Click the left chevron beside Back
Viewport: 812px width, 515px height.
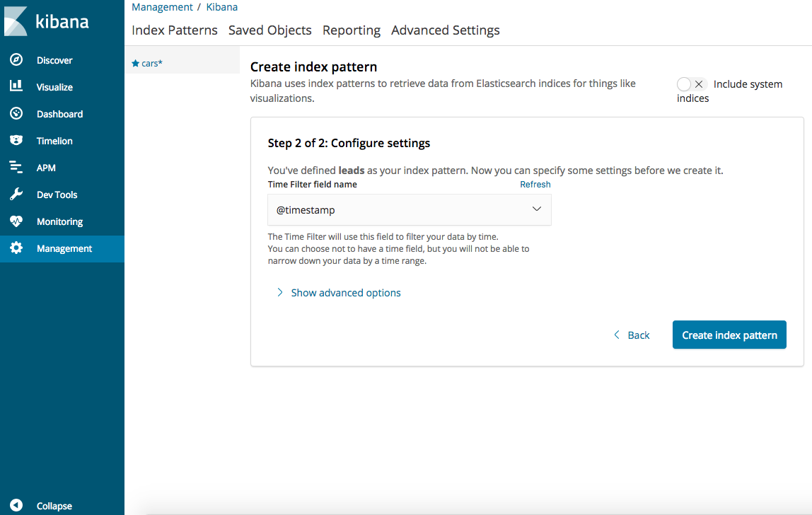(616, 335)
